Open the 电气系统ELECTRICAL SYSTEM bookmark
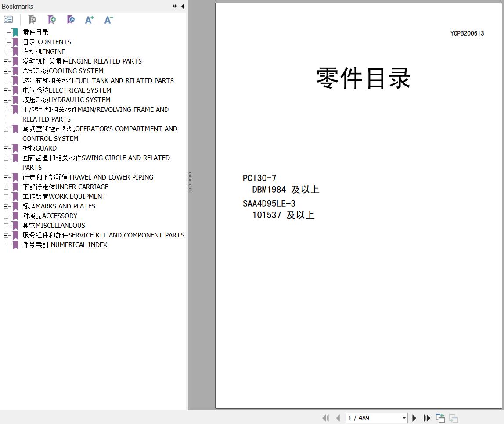The height and width of the screenshot is (424, 504). 67,90
